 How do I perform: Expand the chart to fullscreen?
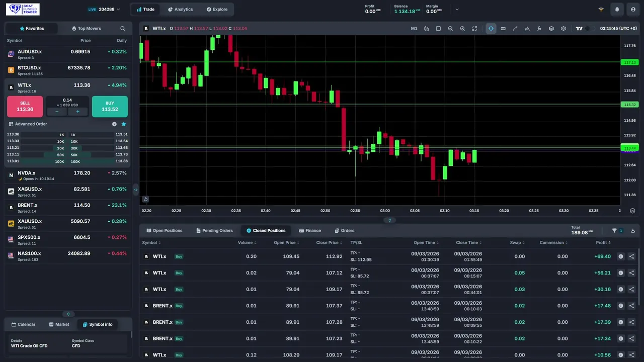coord(474,29)
